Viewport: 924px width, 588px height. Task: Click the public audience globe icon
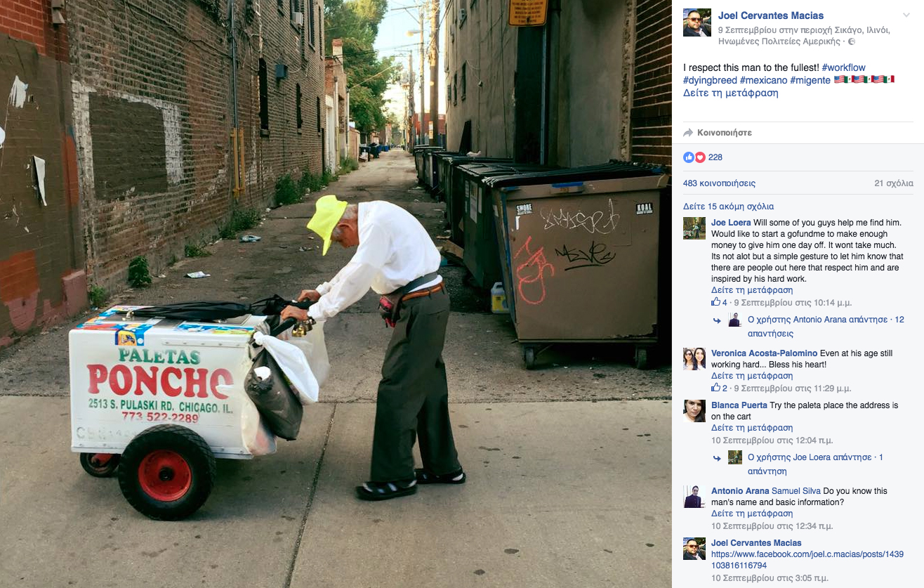tap(852, 41)
